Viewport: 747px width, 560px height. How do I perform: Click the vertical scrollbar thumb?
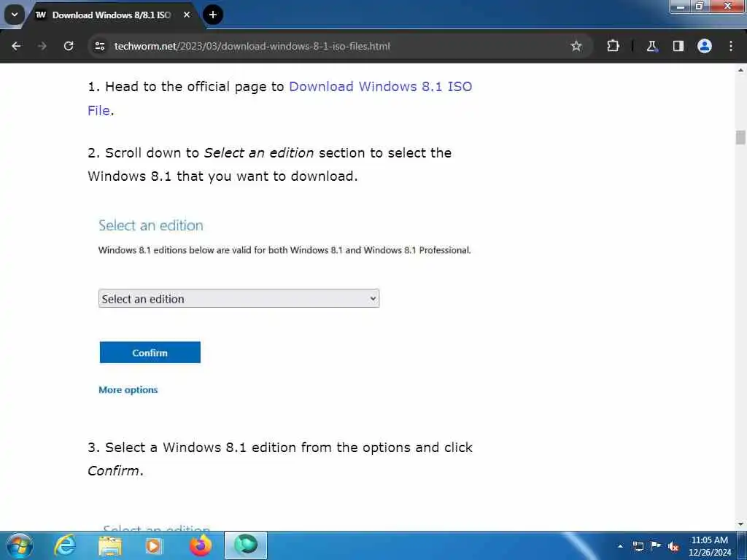point(740,137)
